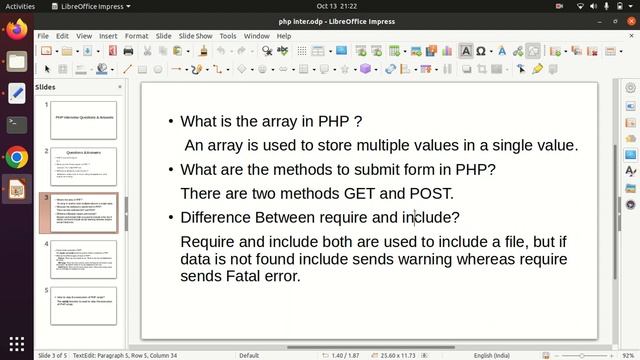Create a new presentation with New icon

pos(46,51)
